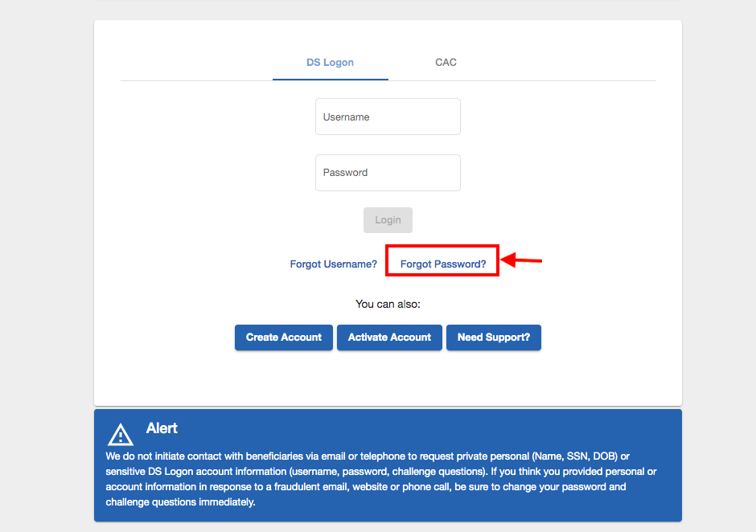This screenshot has width=756, height=532.
Task: Click the Need Support? button
Action: [x=493, y=338]
